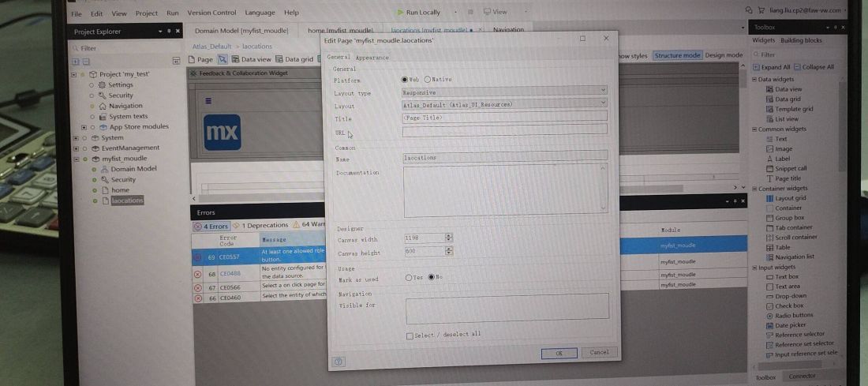Image resolution: width=868 pixels, height=386 pixels.
Task: Click the OK button
Action: tap(559, 354)
